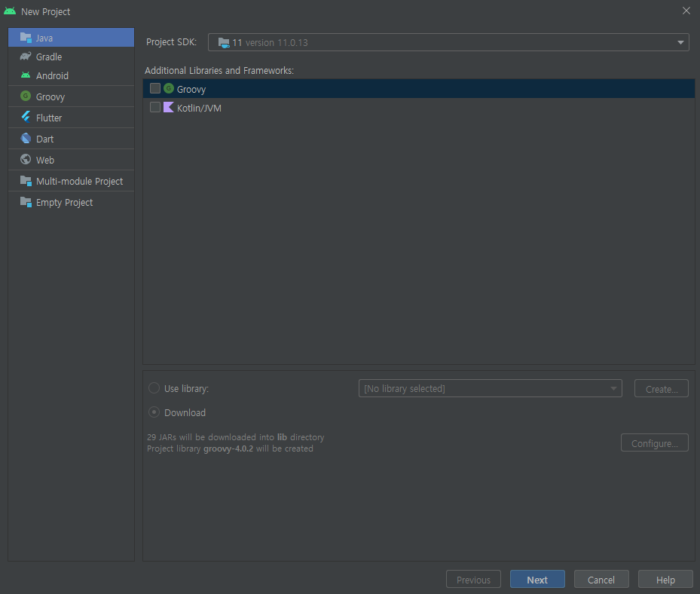Select the Groovy row label in frameworks list
The height and width of the screenshot is (594, 700).
(x=191, y=89)
